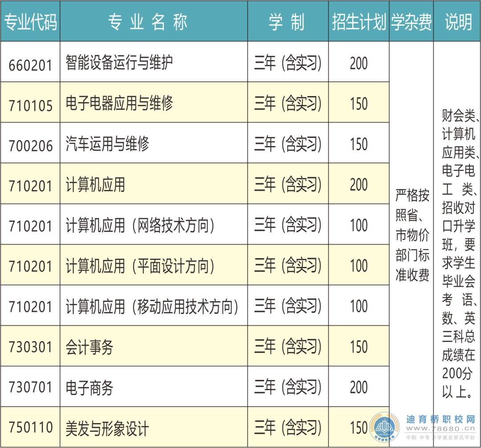Click the major name 电子商务
Image resolution: width=481 pixels, height=448 pixels.
pos(89,387)
